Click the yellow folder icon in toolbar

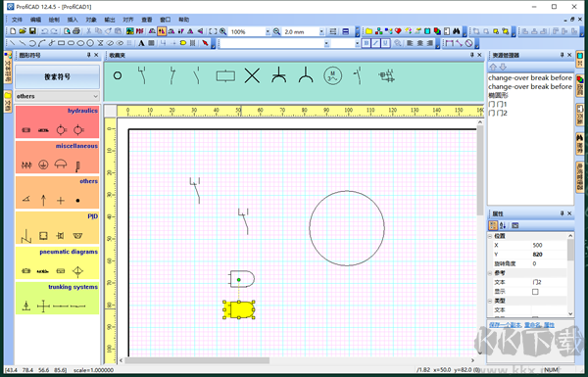369,31
